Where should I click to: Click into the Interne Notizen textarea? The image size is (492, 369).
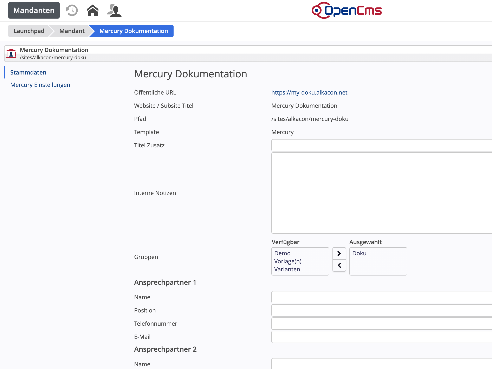382,193
